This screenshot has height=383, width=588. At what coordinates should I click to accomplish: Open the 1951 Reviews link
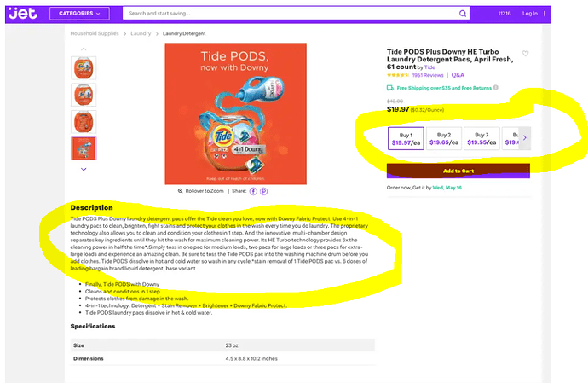click(428, 75)
